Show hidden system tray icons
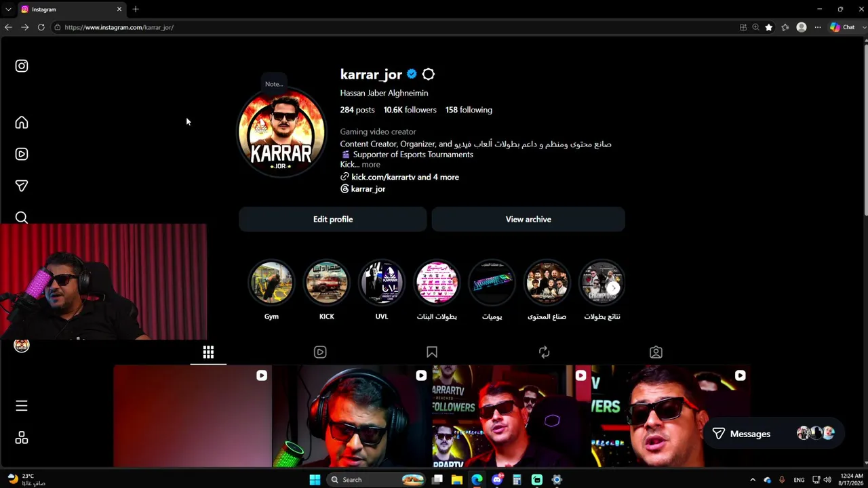The image size is (868, 488). click(752, 480)
